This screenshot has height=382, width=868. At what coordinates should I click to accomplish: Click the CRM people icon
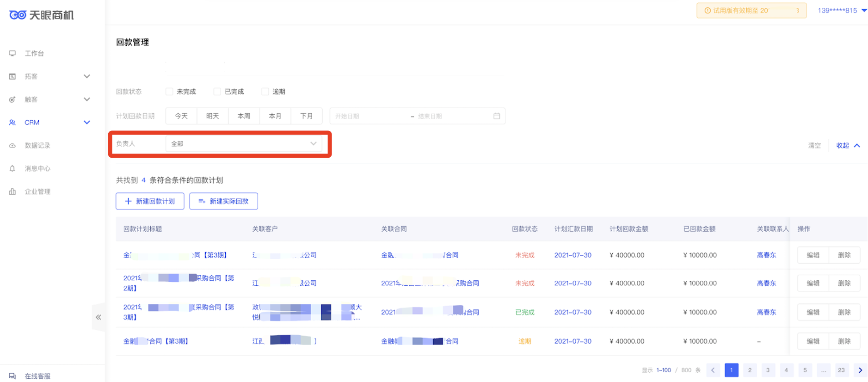click(12, 123)
